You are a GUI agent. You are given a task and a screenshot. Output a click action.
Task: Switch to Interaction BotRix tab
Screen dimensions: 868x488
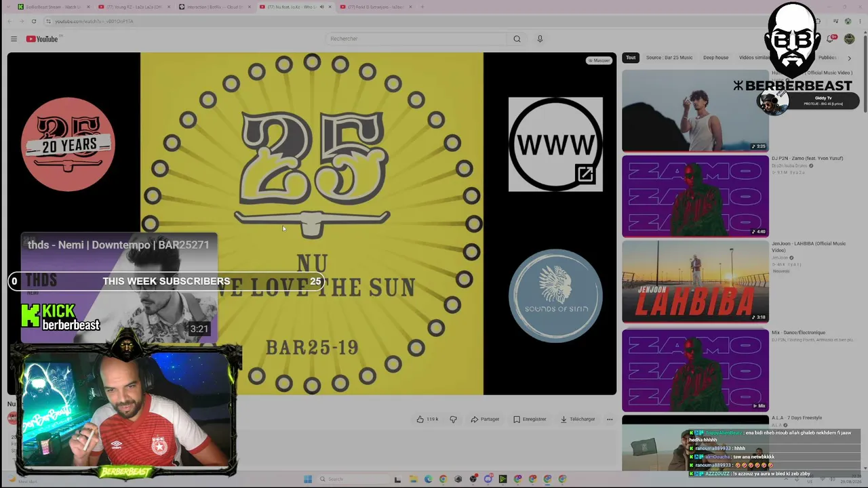tap(214, 7)
